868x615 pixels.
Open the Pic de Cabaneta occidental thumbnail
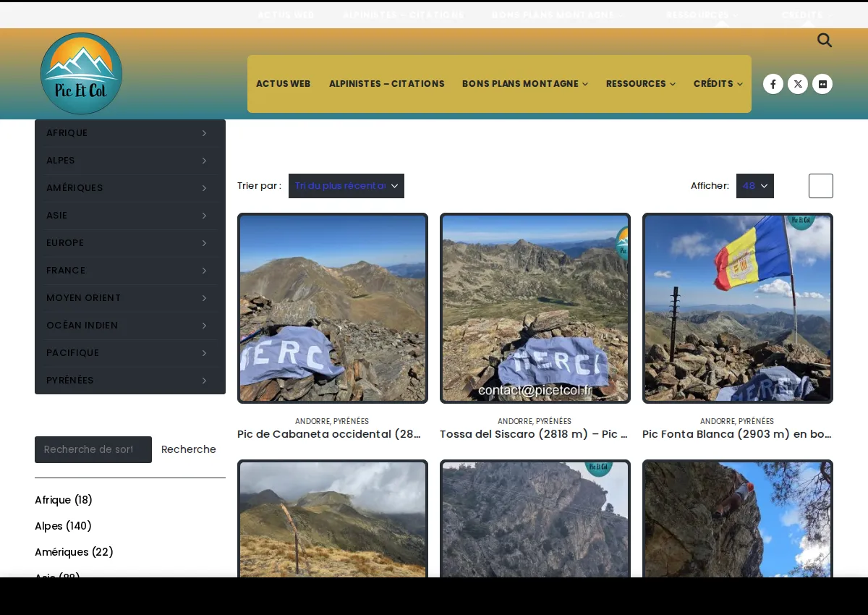[333, 308]
